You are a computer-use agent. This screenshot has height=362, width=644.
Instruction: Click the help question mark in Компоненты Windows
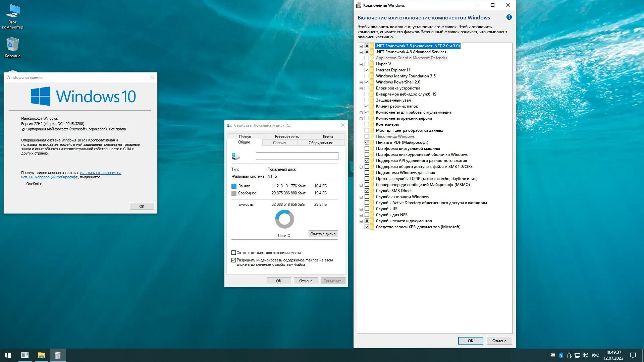(x=509, y=17)
